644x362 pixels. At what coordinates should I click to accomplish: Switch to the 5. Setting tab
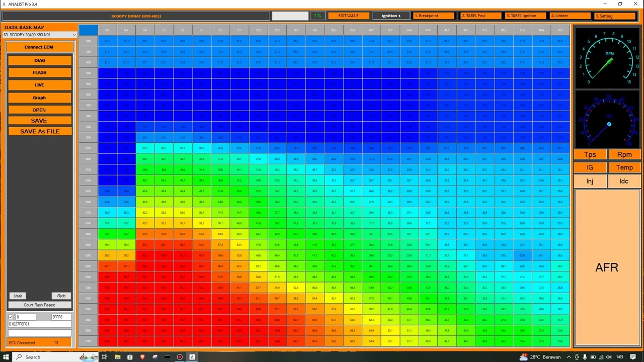pyautogui.click(x=615, y=16)
